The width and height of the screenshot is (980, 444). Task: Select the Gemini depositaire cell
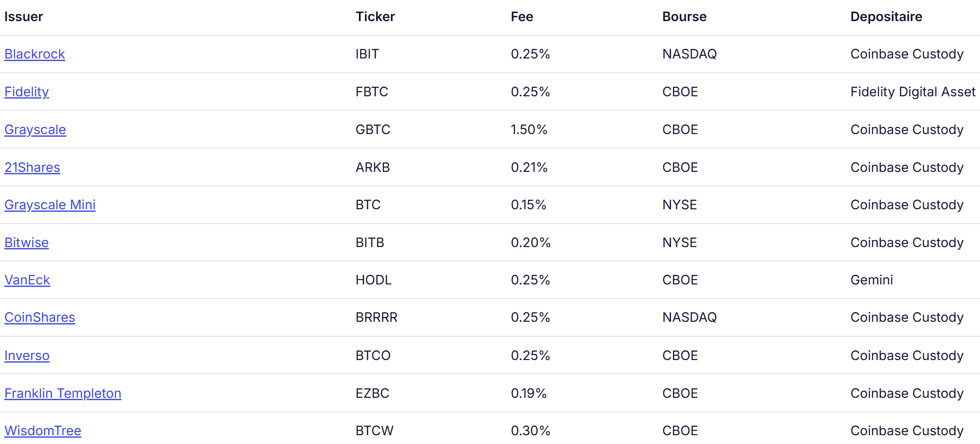point(871,280)
